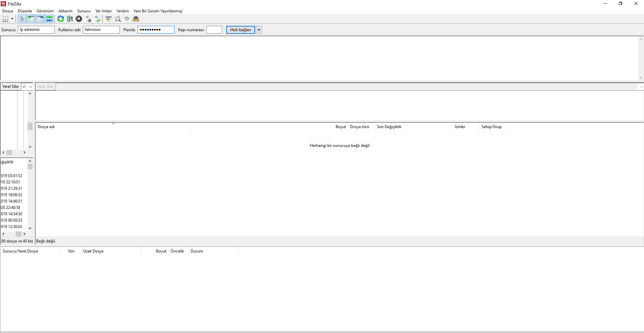This screenshot has height=333, width=644.
Task: Toggle local directory tree view
Action: (x=31, y=19)
